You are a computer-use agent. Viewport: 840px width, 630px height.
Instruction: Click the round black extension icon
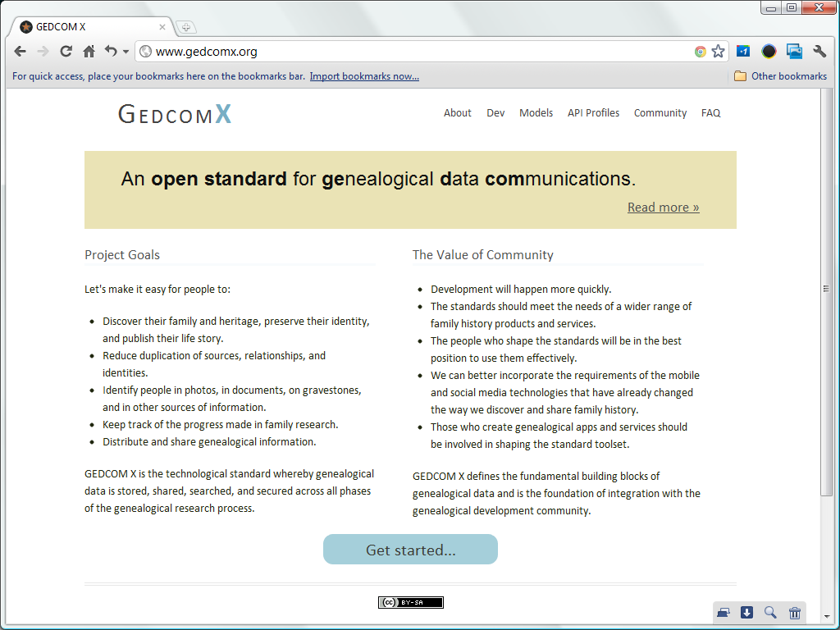pos(769,51)
